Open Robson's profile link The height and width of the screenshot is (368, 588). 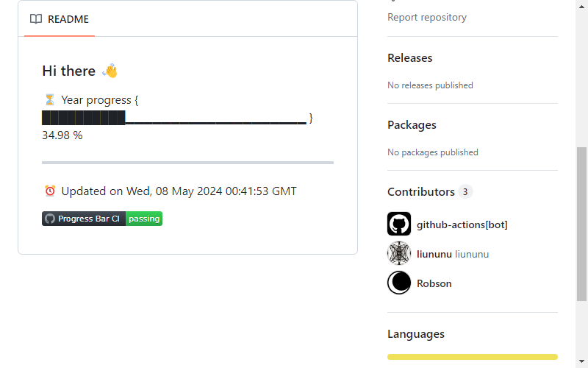coord(434,283)
